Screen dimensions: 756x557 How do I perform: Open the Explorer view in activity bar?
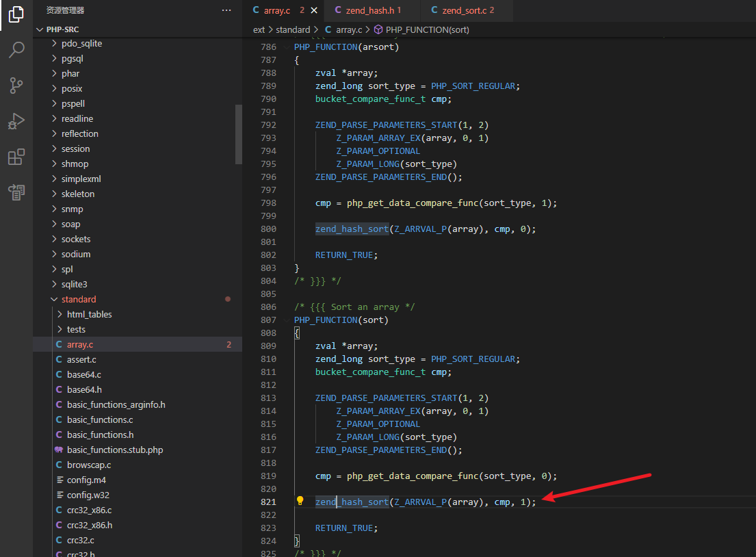point(16,14)
